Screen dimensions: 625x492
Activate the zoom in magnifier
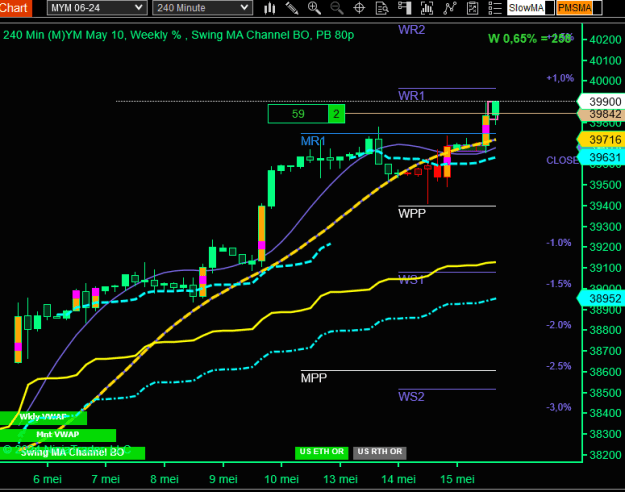coord(314,8)
